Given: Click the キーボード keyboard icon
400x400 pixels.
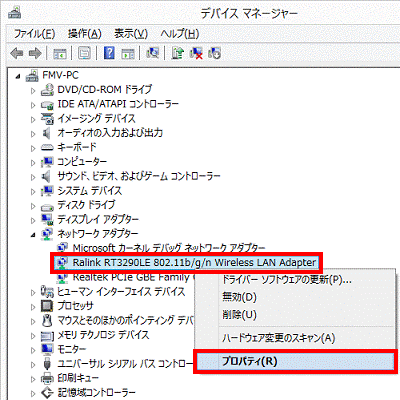Looking at the screenshot, I should tap(47, 148).
